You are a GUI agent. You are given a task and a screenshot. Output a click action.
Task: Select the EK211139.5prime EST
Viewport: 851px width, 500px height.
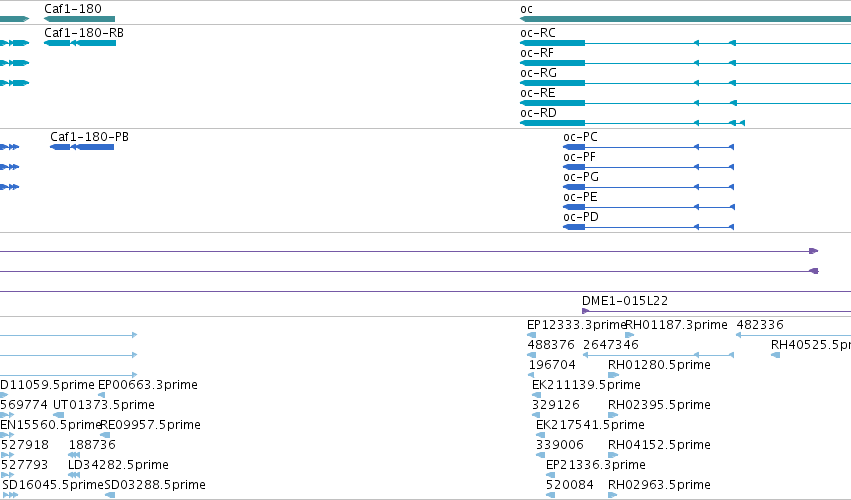[x=586, y=385]
